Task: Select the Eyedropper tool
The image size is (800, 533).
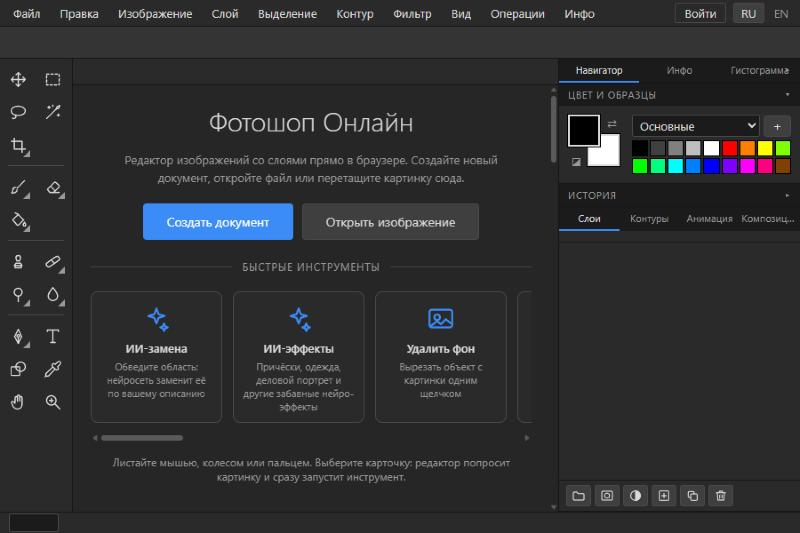Action: coord(53,369)
